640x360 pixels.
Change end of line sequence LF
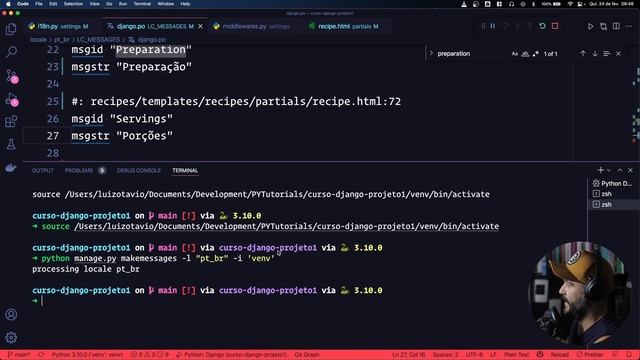coord(493,355)
